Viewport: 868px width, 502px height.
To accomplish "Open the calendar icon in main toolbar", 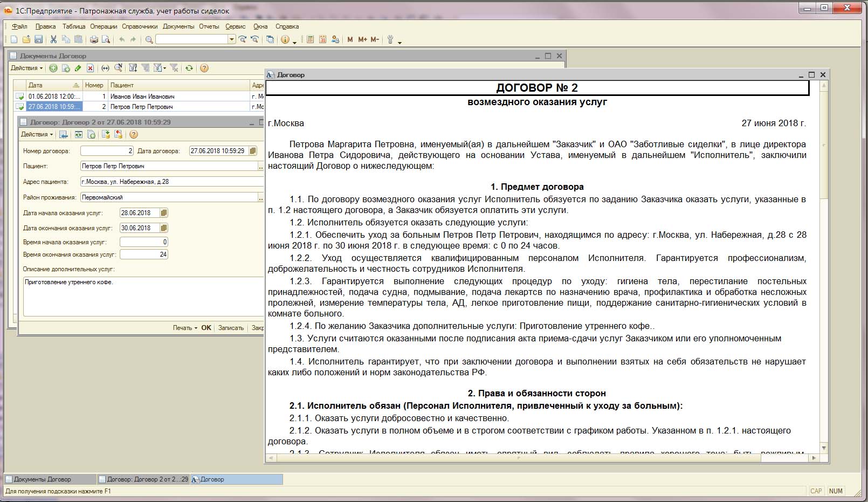I will click(322, 39).
